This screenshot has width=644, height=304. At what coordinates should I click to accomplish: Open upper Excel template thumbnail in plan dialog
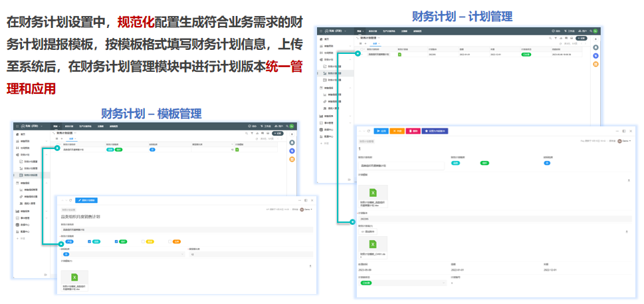(x=373, y=196)
